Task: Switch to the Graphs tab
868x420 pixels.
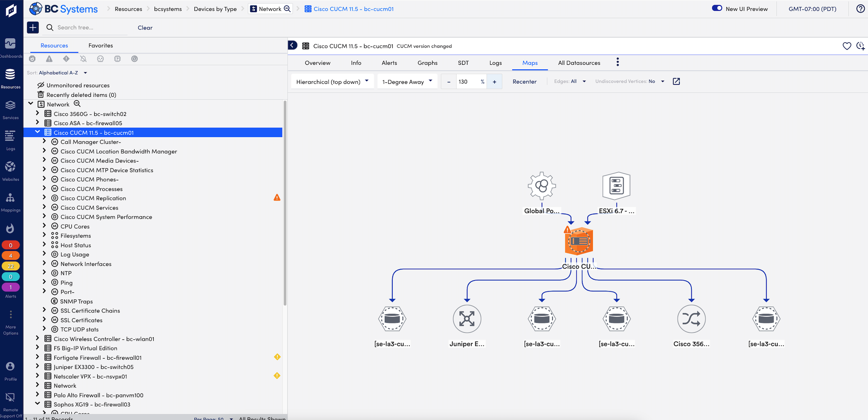Action: coord(428,63)
